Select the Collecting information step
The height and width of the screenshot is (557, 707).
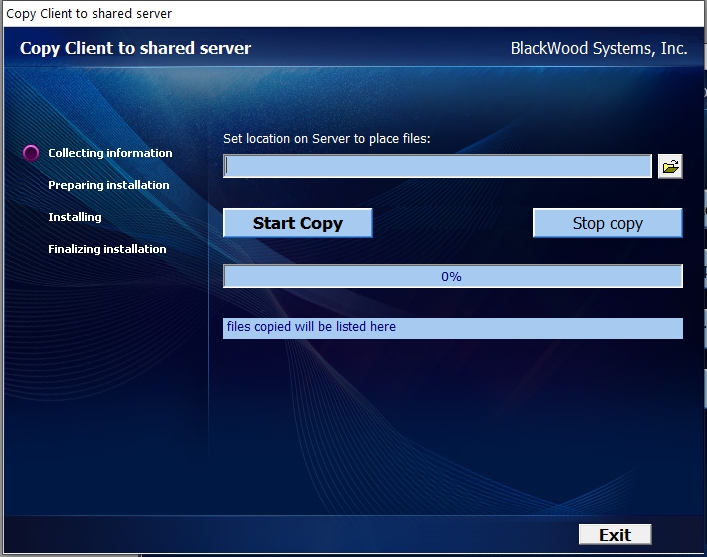pos(110,153)
